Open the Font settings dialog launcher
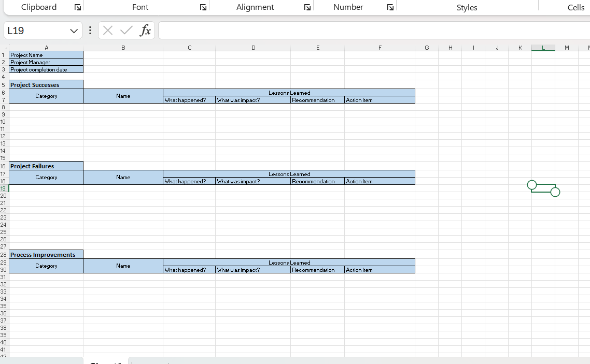The image size is (590, 364). click(203, 7)
